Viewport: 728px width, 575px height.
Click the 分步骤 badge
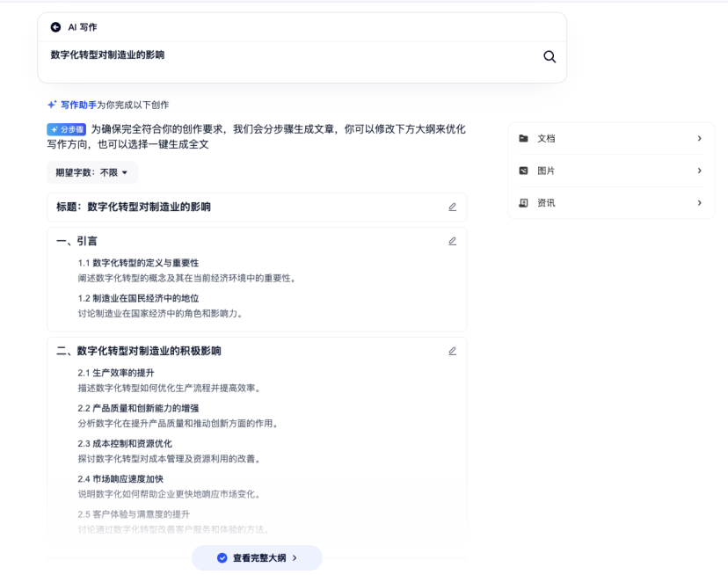coord(67,129)
